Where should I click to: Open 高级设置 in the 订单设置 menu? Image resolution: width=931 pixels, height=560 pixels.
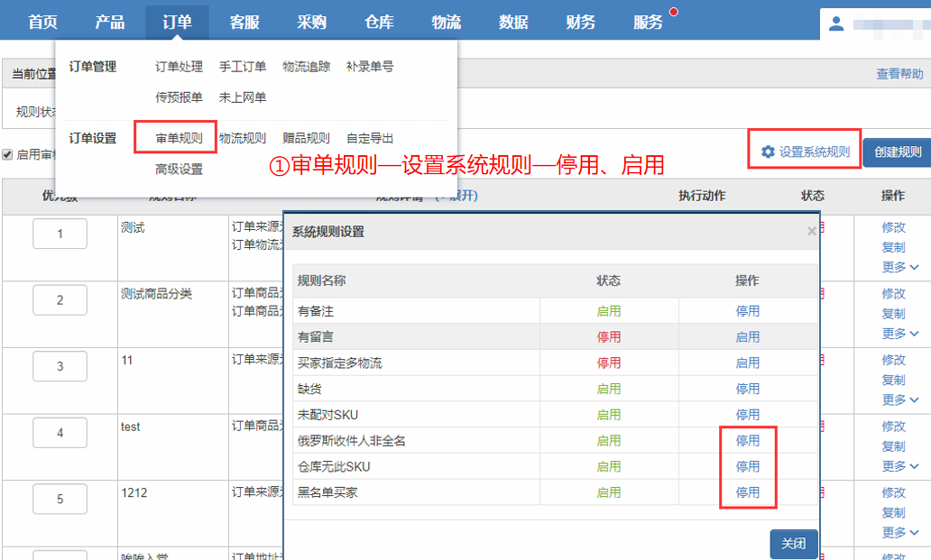coord(179,170)
